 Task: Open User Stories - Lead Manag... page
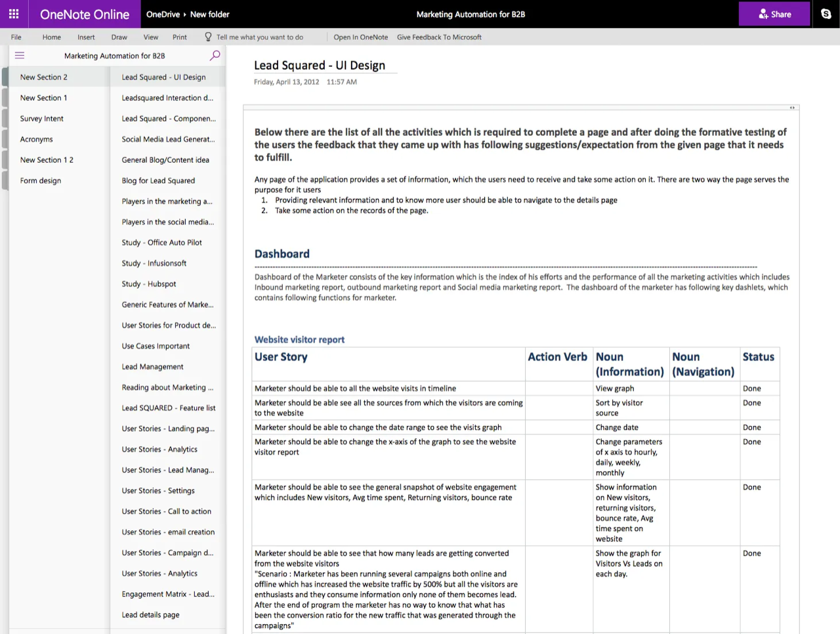pos(167,470)
